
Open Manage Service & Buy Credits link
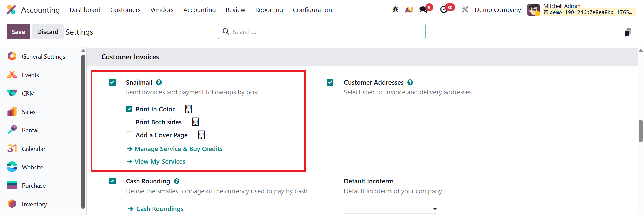(178, 149)
